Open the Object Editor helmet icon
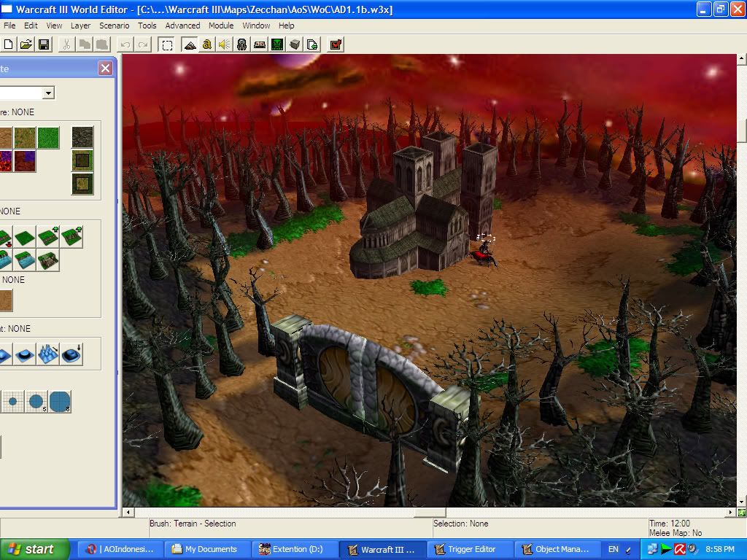The image size is (747, 560). (242, 44)
